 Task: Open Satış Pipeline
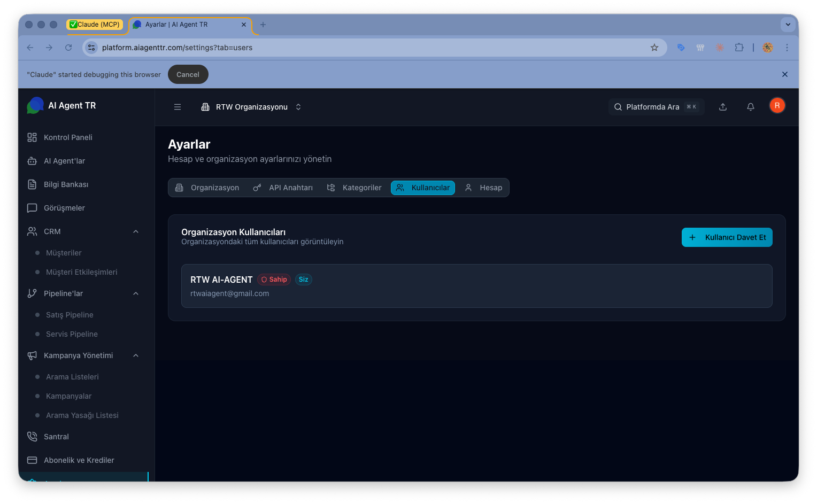point(70,315)
